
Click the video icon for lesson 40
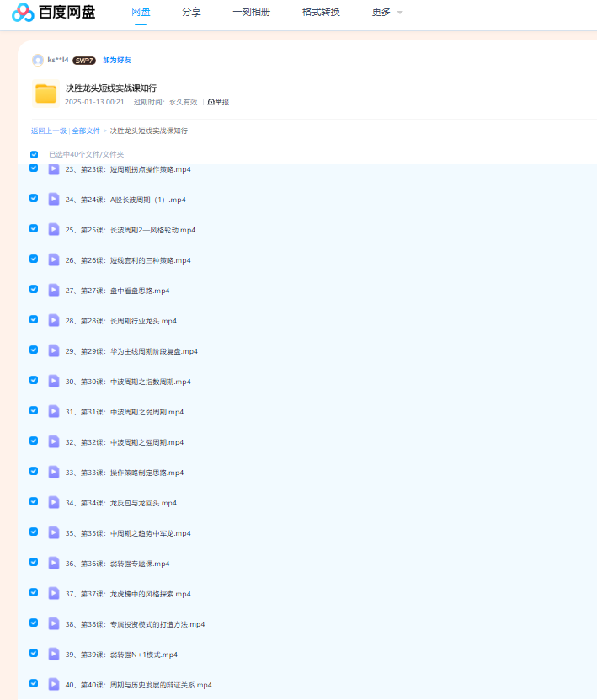click(54, 685)
